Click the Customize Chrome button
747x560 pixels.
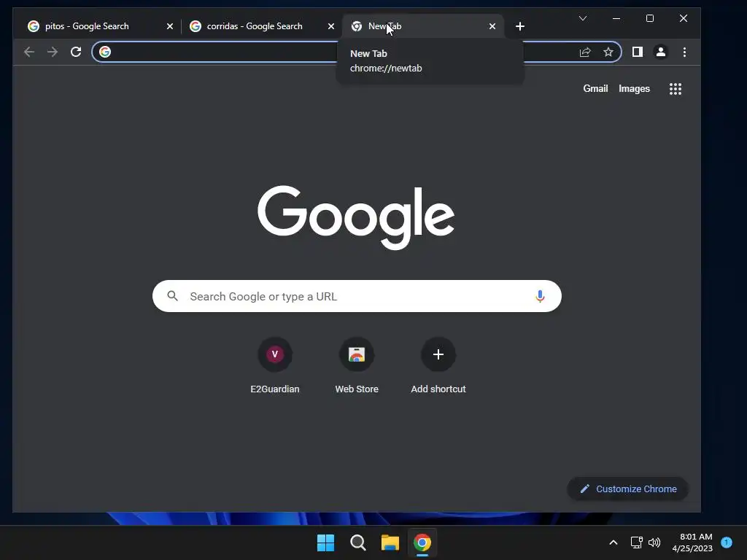coord(628,489)
